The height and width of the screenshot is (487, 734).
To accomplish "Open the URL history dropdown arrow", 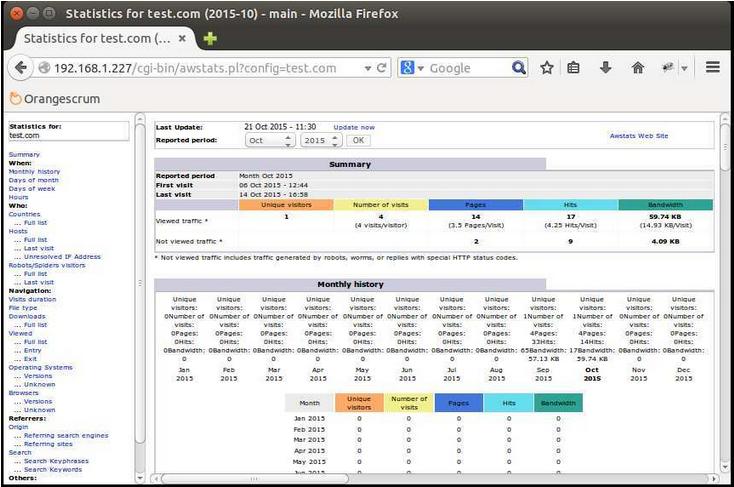I will 368,68.
